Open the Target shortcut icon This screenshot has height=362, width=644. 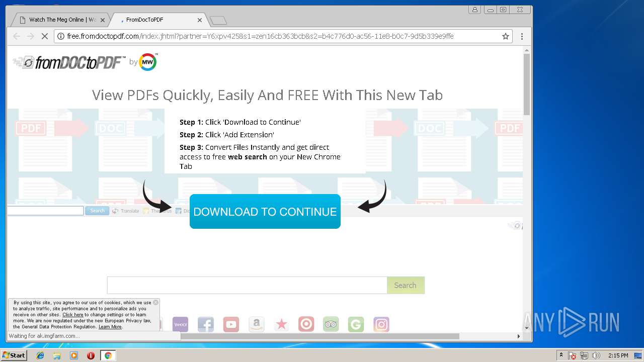pos(306,324)
